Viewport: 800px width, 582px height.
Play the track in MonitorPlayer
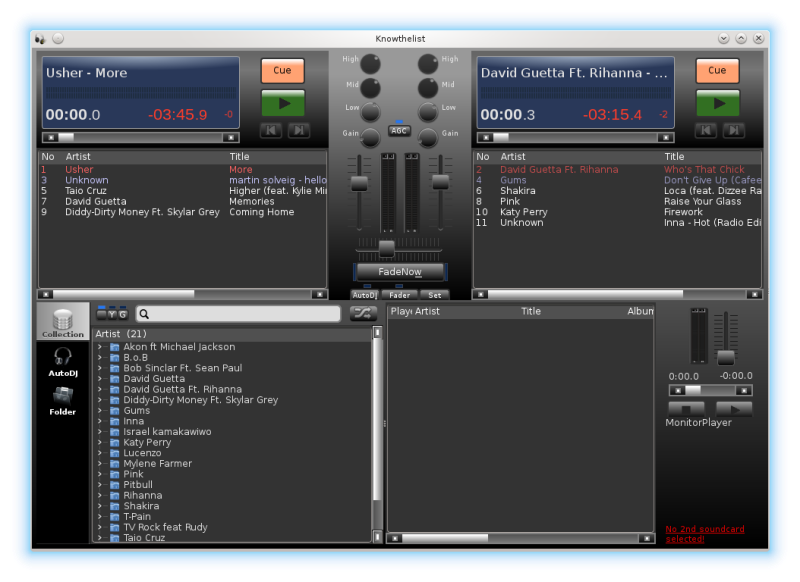[x=734, y=409]
